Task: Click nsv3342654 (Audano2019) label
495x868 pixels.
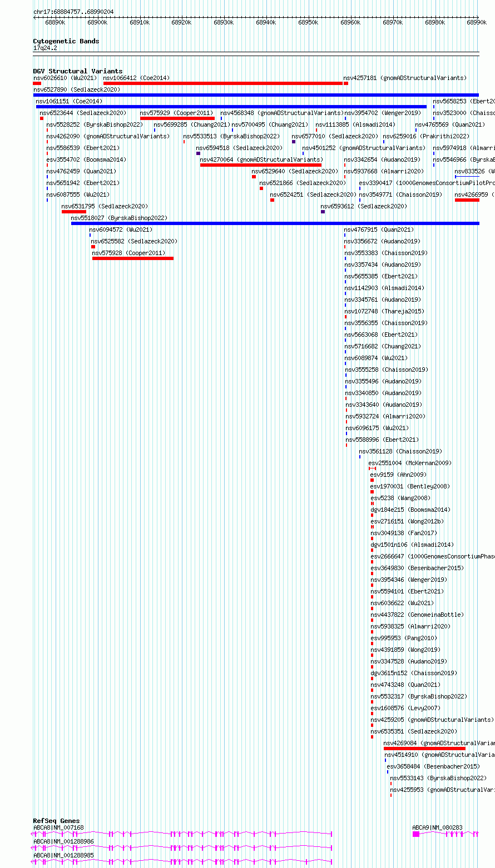Action: tap(383, 159)
